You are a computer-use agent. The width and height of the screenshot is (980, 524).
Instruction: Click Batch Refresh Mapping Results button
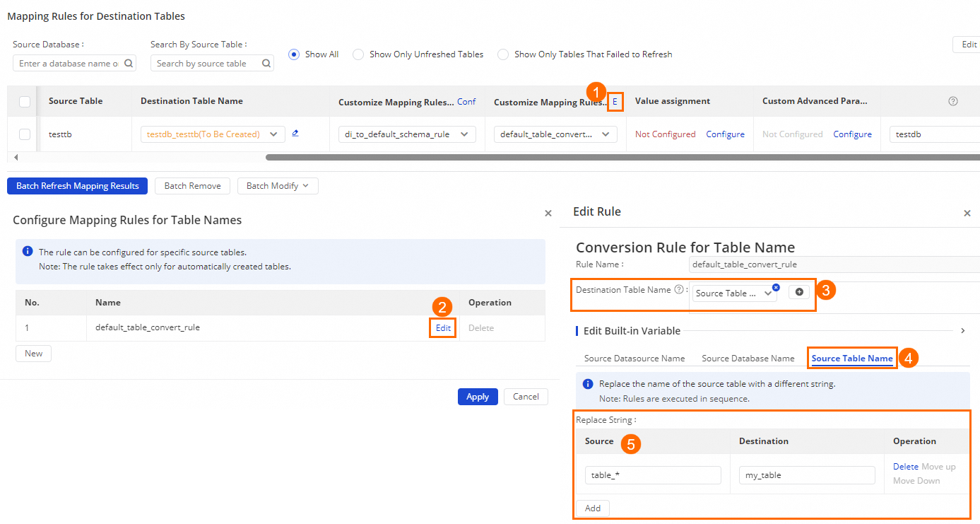[78, 186]
